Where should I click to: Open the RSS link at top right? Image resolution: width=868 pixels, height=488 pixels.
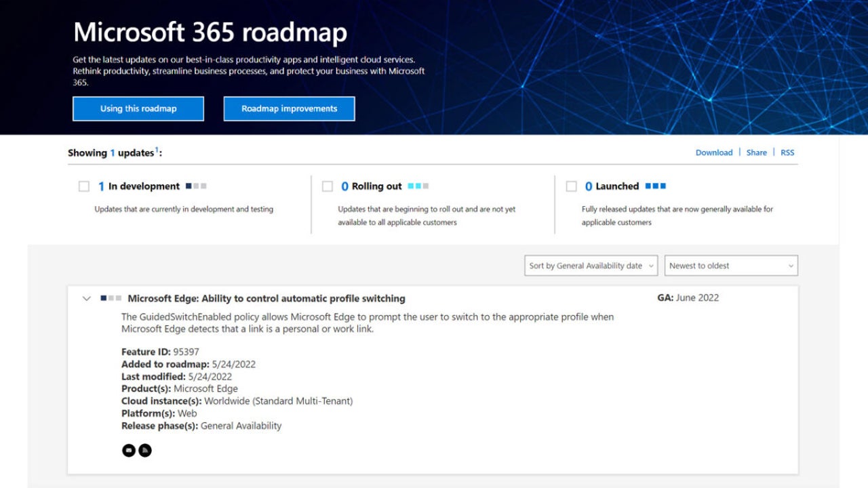787,152
